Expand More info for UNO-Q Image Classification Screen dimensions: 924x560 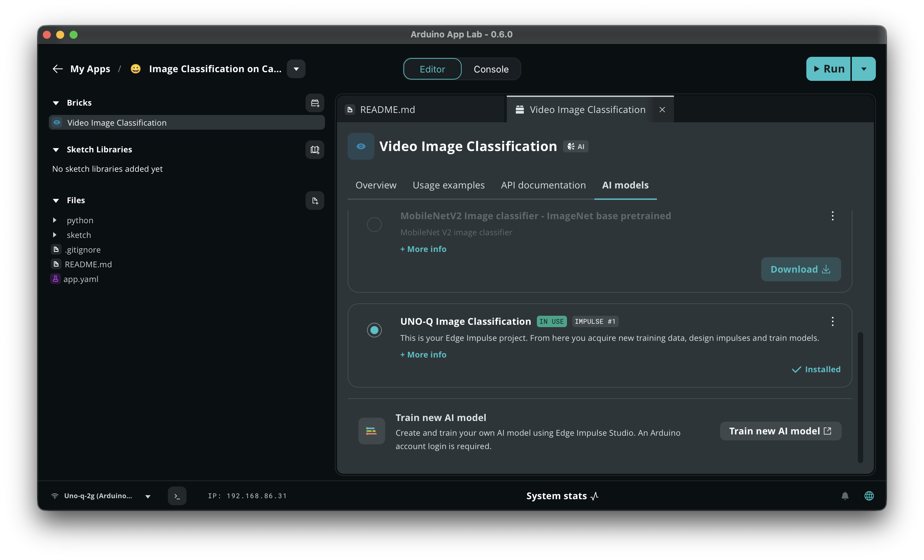click(x=423, y=355)
